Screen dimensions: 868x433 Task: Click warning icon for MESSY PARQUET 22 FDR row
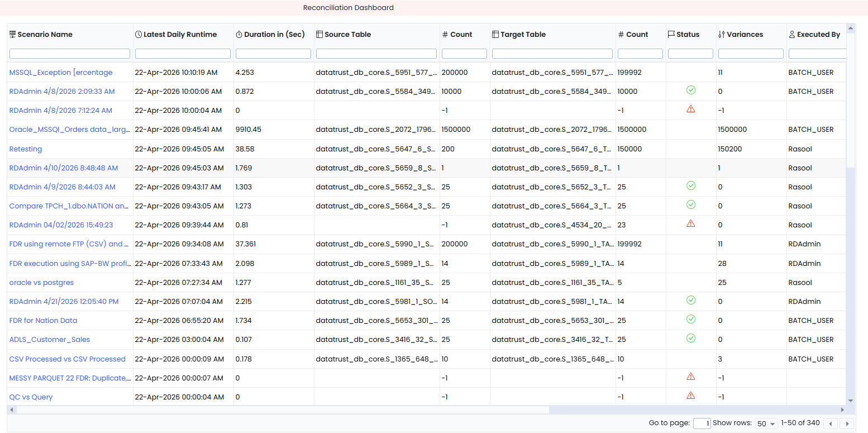pyautogui.click(x=690, y=377)
